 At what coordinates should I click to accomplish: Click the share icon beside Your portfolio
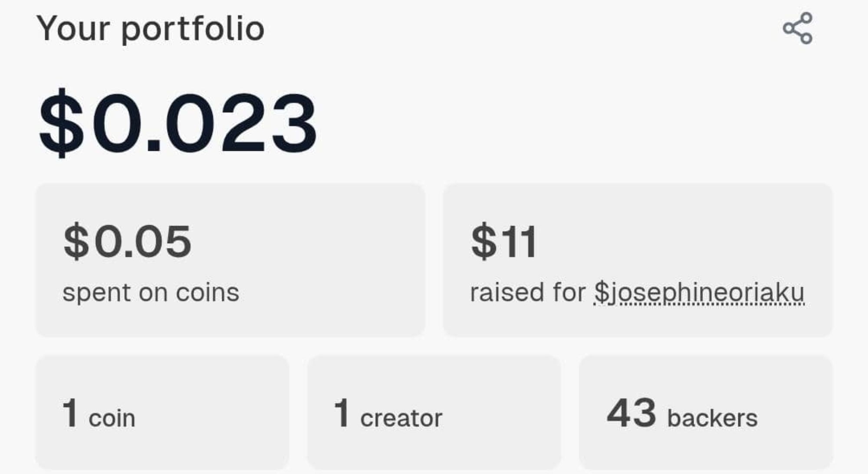click(798, 28)
